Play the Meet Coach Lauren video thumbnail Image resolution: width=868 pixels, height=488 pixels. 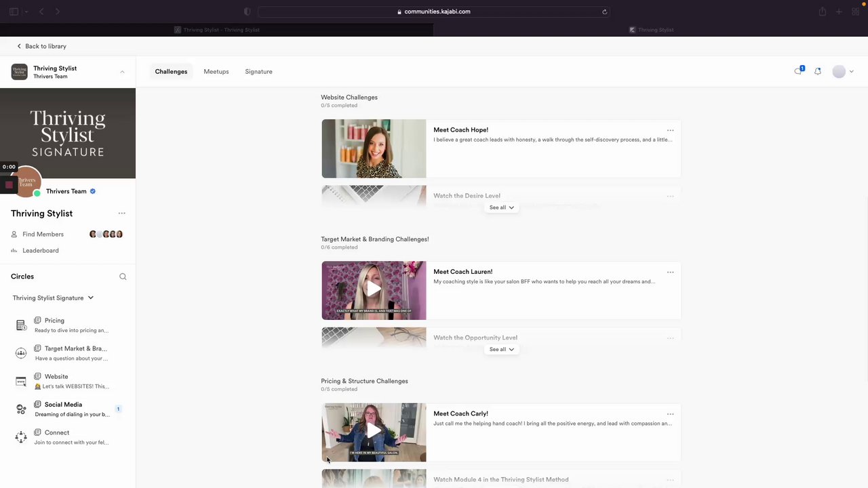(x=374, y=290)
